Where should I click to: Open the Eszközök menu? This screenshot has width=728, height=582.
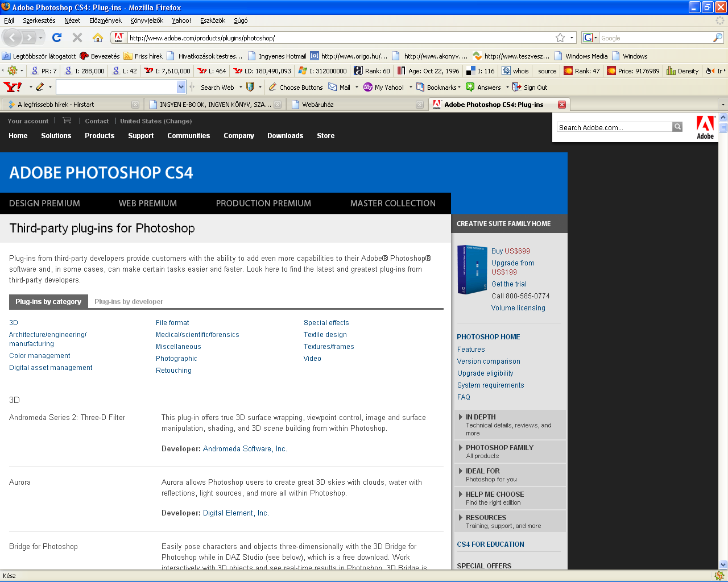[x=213, y=20]
